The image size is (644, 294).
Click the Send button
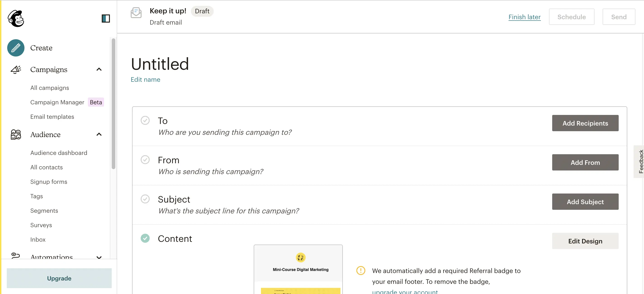click(x=619, y=17)
